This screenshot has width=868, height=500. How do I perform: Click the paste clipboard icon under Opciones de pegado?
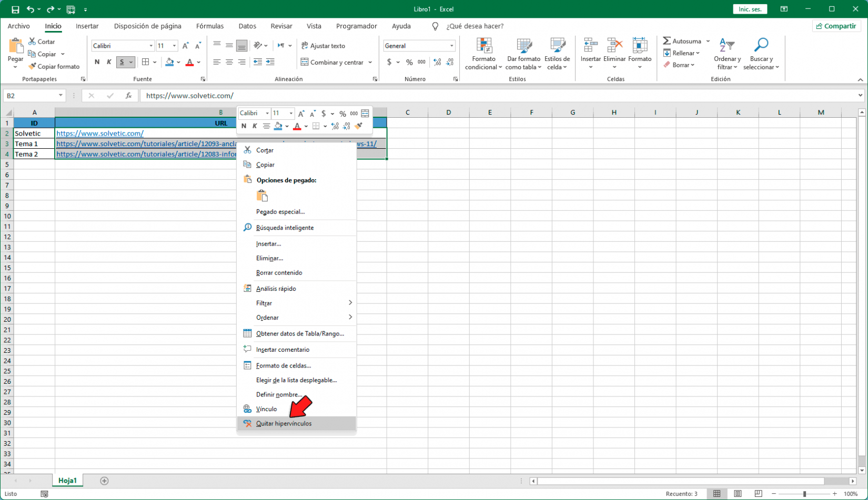[262, 196]
